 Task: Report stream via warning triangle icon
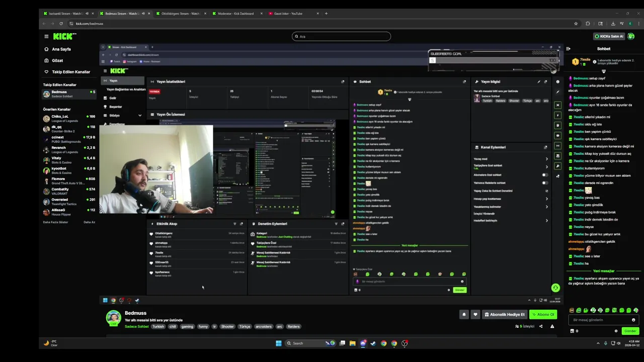point(552,326)
